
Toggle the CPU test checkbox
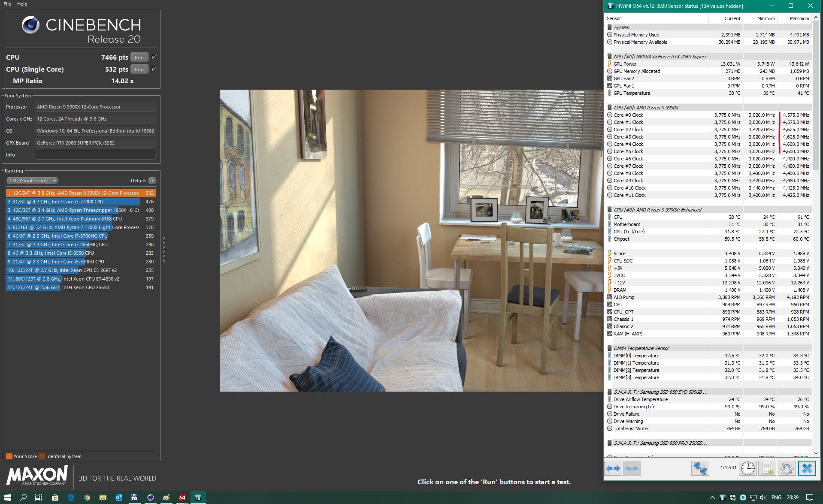[x=154, y=57]
